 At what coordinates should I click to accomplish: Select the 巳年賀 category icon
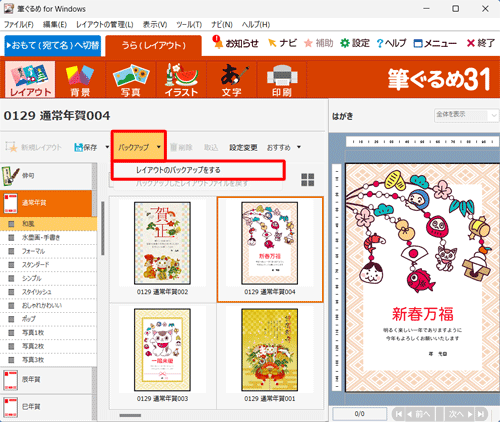10,407
